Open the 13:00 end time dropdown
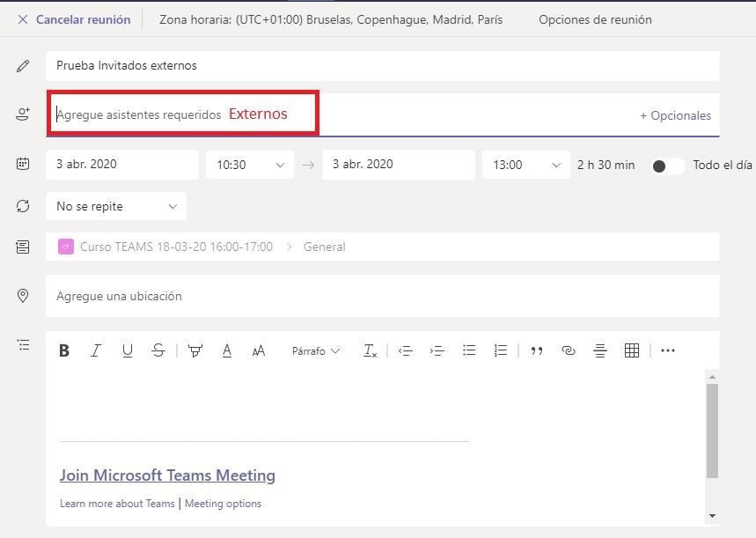The image size is (756, 538). click(526, 165)
